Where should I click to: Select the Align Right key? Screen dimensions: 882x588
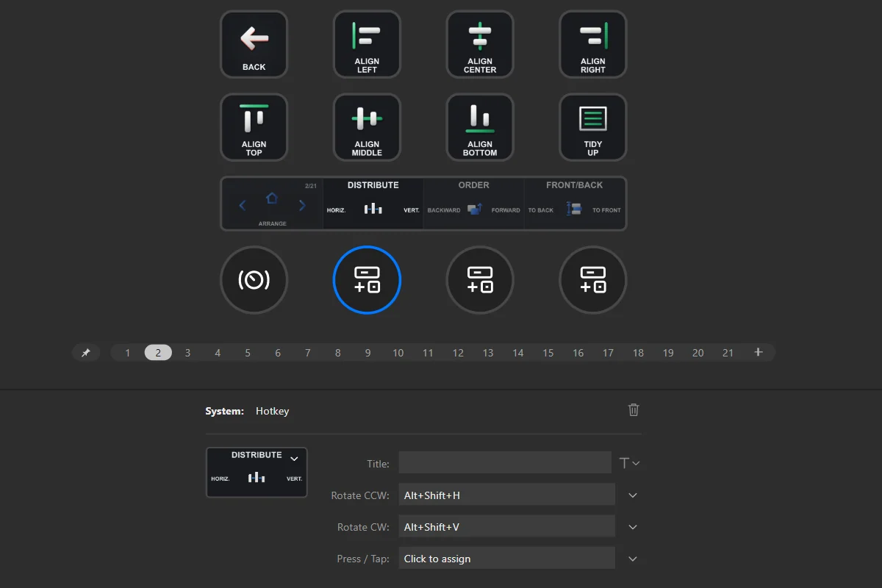(x=593, y=44)
